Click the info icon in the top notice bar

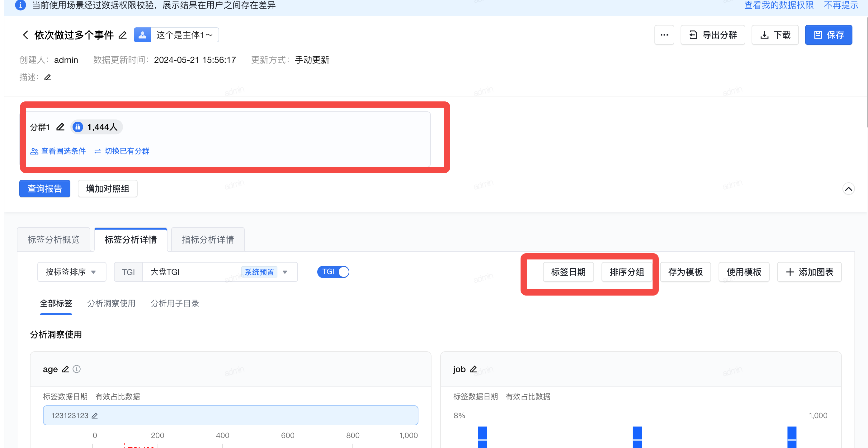pos(21,5)
